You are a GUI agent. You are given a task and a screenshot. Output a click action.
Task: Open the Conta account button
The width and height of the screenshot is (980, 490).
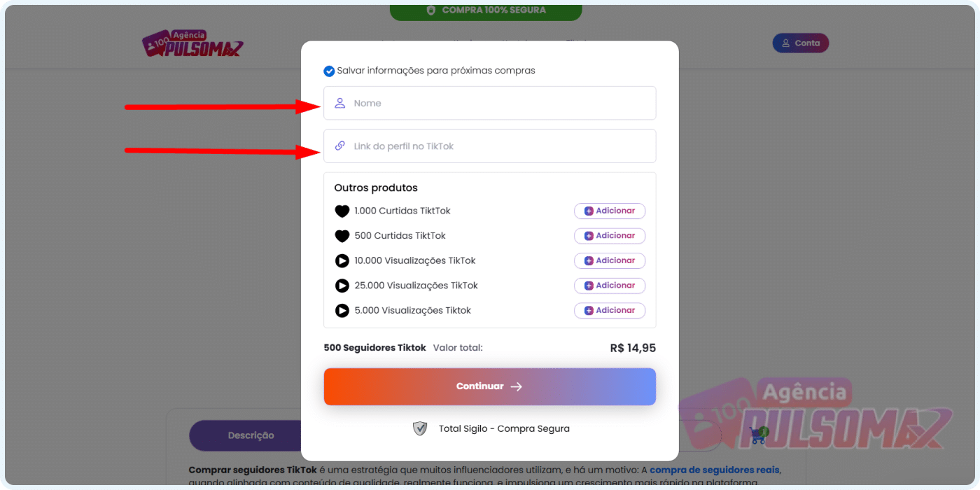point(801,43)
